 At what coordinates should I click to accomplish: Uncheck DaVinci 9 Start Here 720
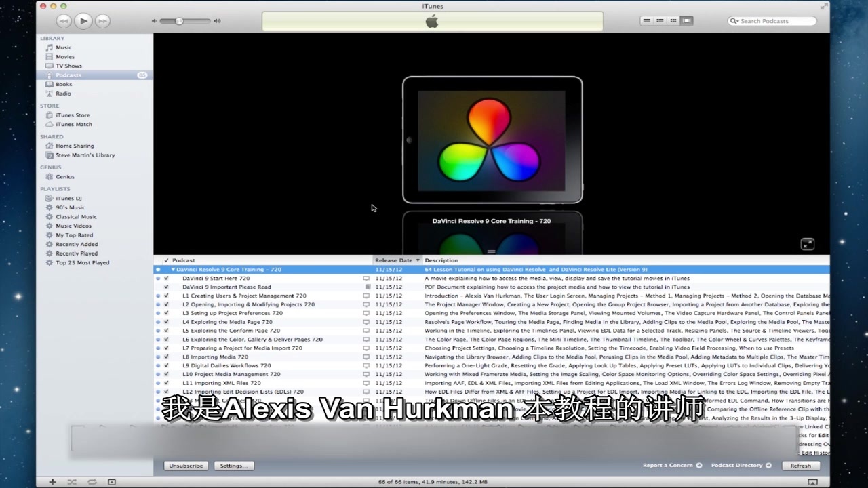click(x=166, y=278)
